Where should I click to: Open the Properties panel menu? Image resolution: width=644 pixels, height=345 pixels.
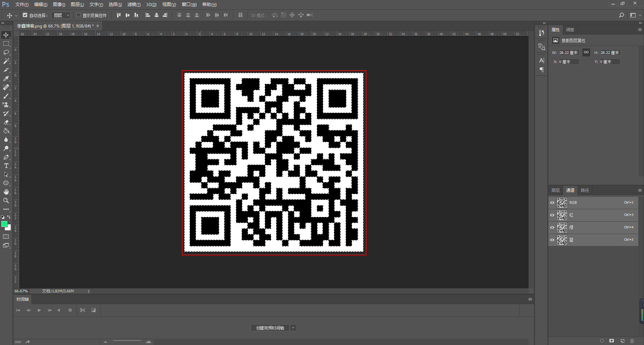(x=640, y=30)
